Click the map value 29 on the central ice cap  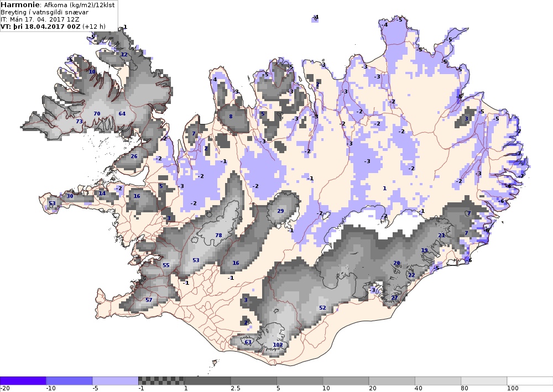[280, 211]
